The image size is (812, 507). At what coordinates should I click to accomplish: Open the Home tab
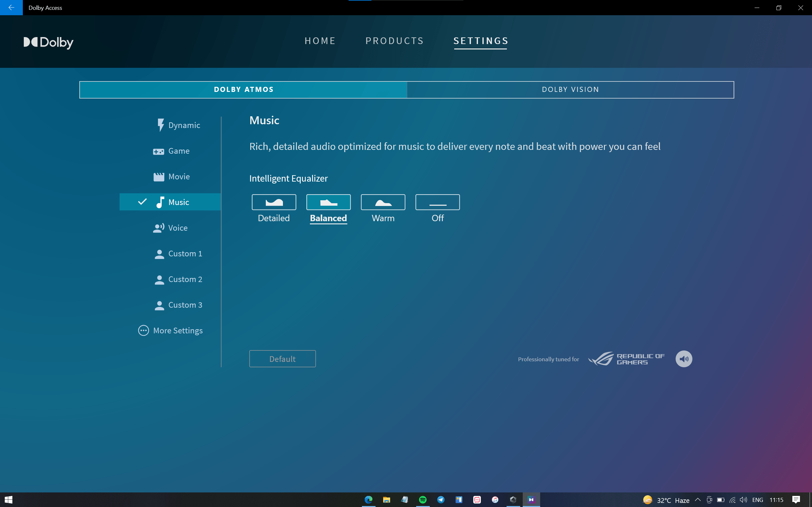coord(320,41)
